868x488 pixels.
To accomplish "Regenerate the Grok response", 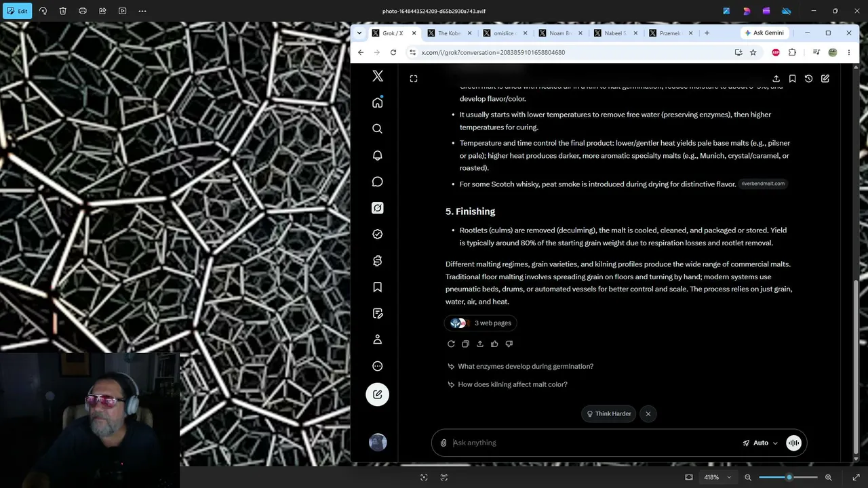I will [451, 344].
